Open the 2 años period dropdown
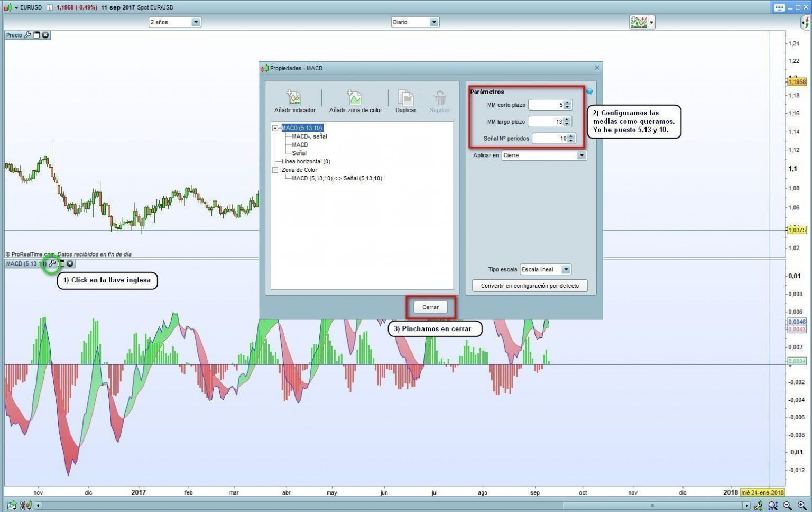Screen dimensions: 812x512 point(196,22)
